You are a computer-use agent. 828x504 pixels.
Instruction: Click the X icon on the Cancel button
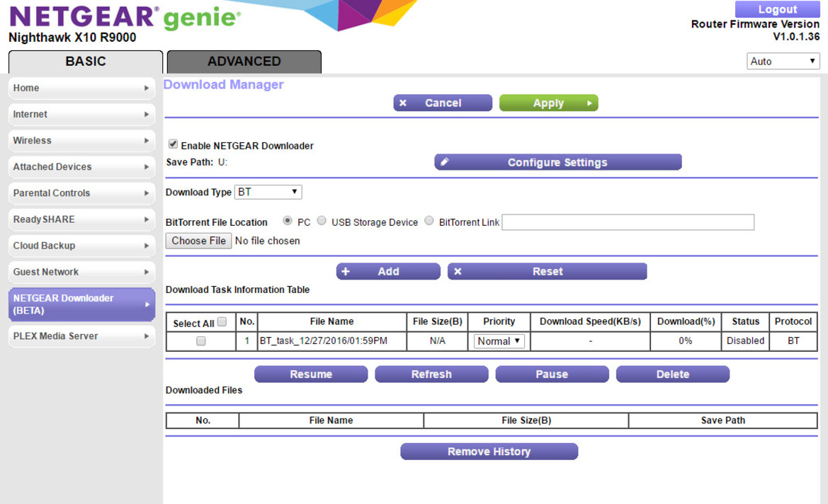[403, 103]
